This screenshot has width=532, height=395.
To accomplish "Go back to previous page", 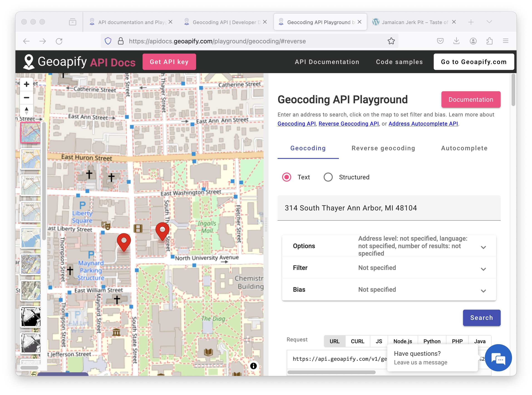I will [x=26, y=41].
